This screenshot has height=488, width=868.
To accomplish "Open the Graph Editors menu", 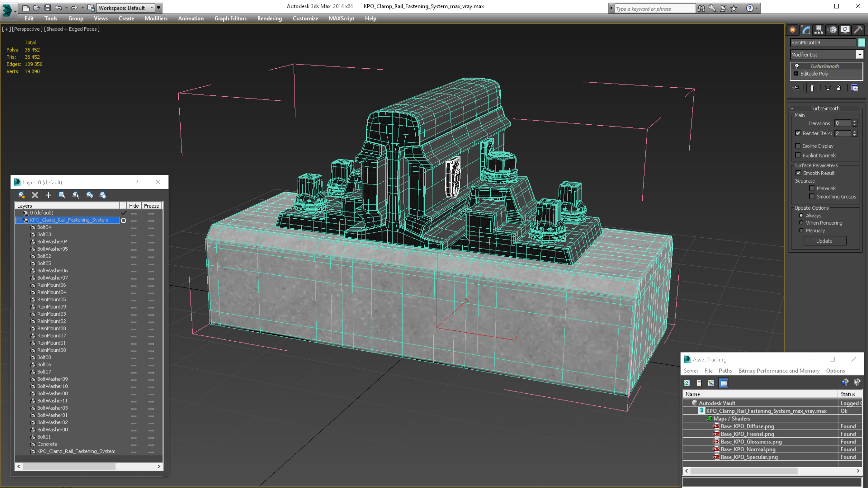I will (x=231, y=18).
